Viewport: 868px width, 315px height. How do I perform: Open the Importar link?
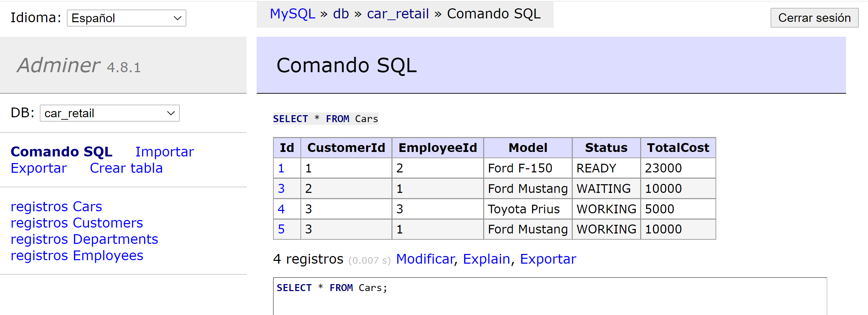(165, 152)
